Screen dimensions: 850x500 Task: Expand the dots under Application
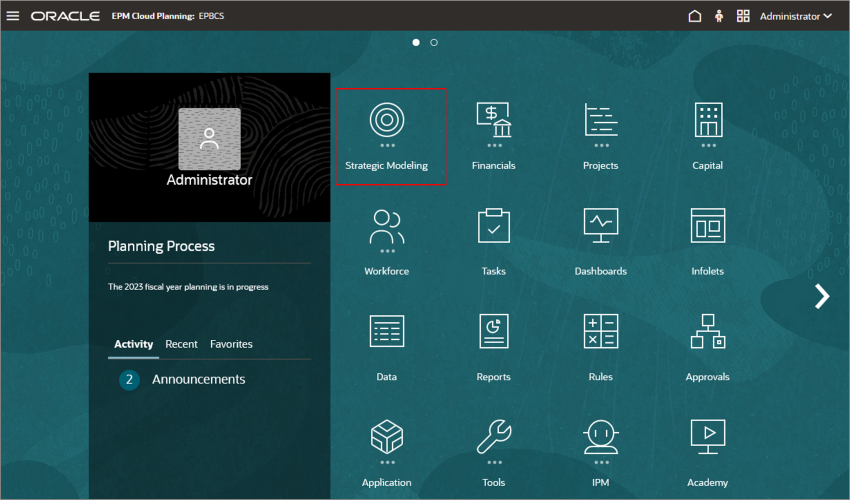pos(387,463)
